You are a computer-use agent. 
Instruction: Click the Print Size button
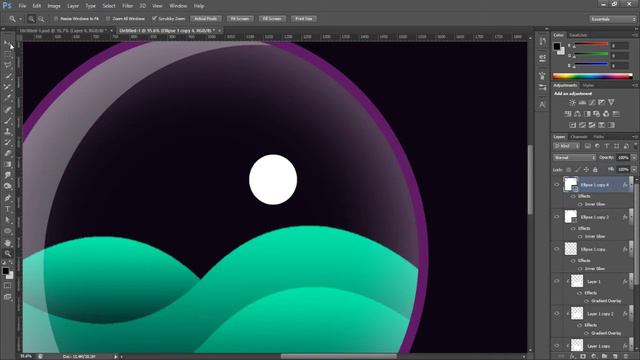[304, 19]
